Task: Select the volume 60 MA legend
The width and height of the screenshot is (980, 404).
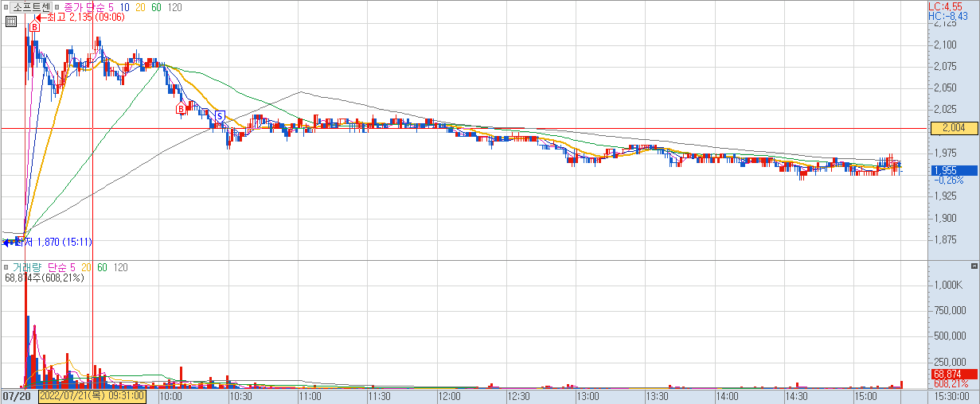Action: pos(101,266)
